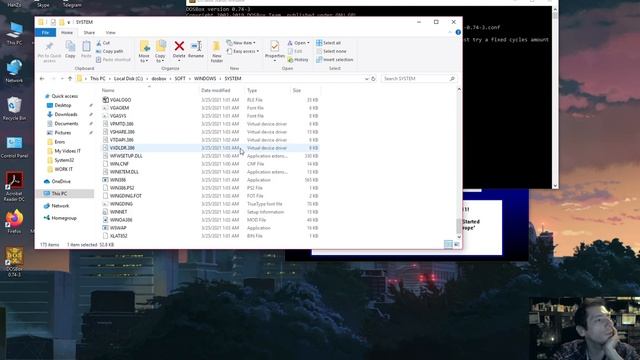
Task: Click the WINDOWS breadcrumb
Action: pos(205,78)
